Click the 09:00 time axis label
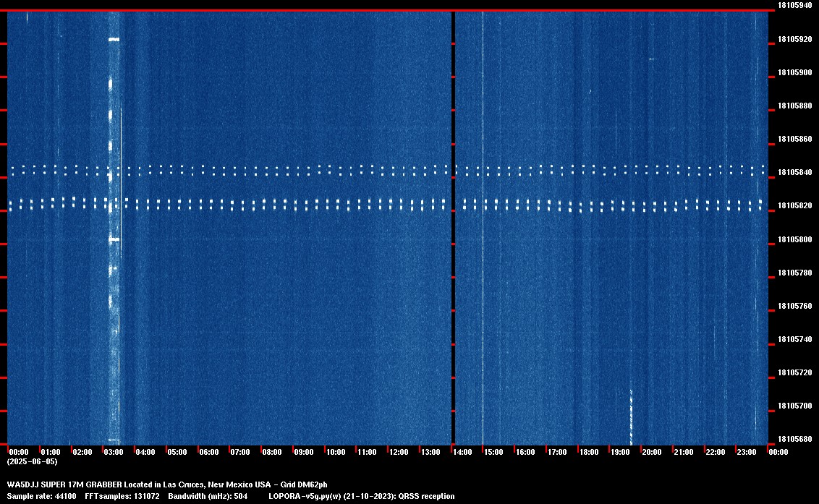 click(303, 452)
